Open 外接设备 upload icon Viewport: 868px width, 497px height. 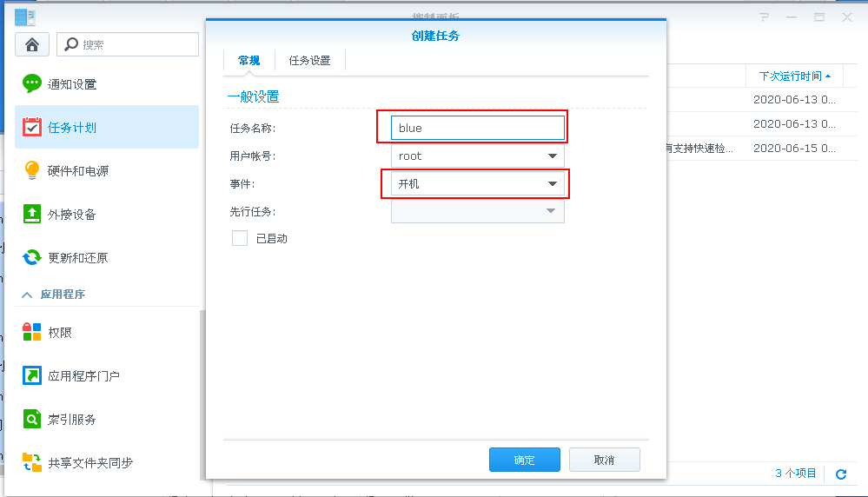coord(31,214)
